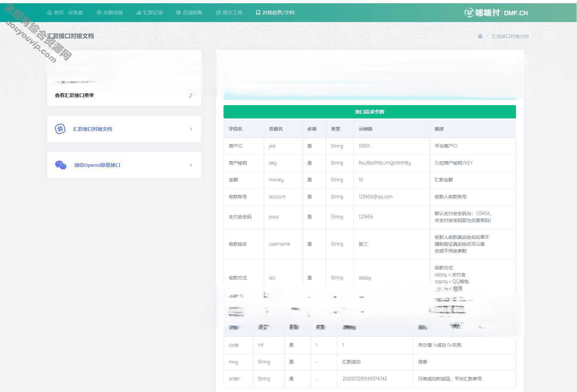Click the 布尔值 1=成功 0=失败 description
This screenshot has height=392, width=577.
pos(440,345)
